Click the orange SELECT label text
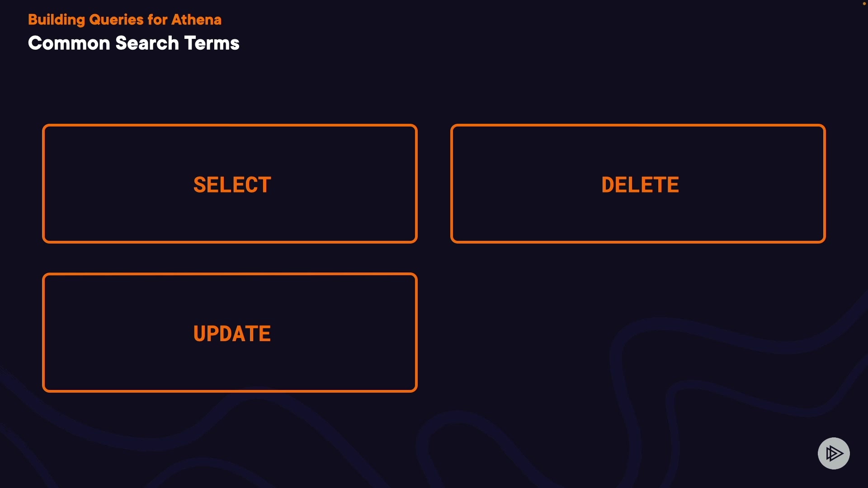This screenshot has height=488, width=868. click(x=232, y=185)
